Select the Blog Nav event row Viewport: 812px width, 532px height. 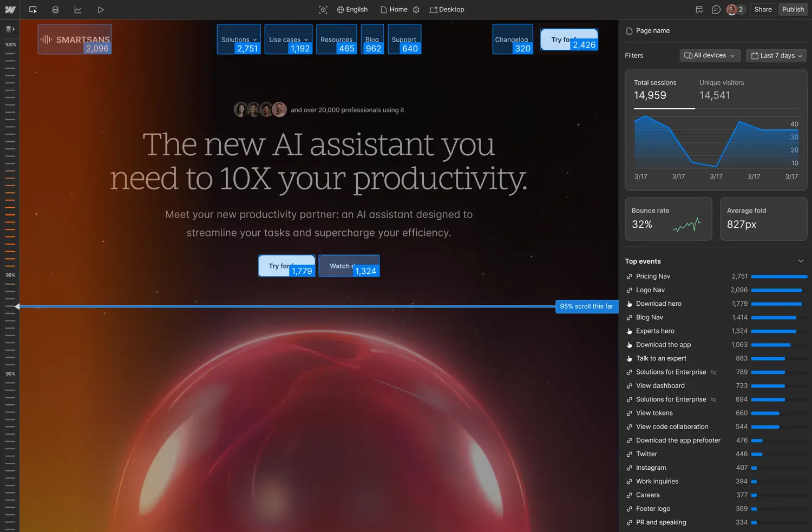(x=716, y=318)
